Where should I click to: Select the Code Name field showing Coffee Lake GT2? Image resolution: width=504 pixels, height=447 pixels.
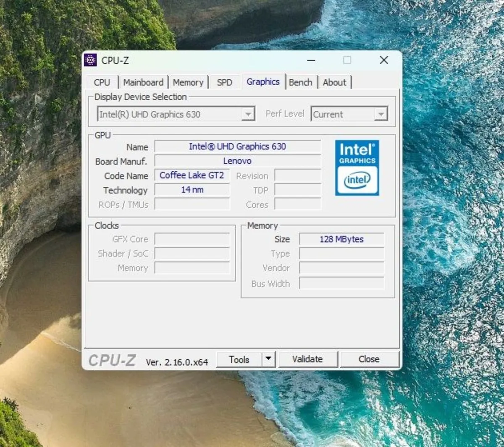(x=192, y=175)
